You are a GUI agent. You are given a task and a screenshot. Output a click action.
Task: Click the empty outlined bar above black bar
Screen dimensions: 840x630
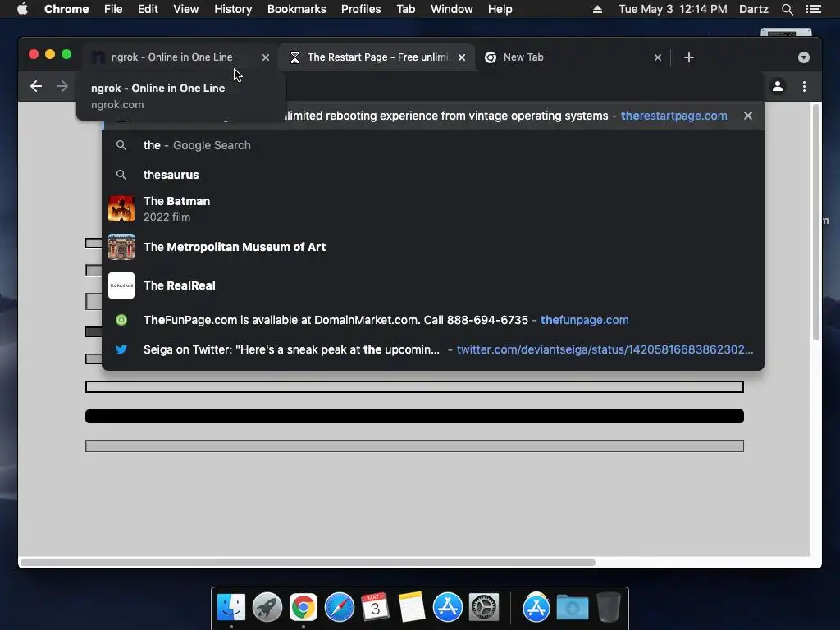[x=414, y=387]
